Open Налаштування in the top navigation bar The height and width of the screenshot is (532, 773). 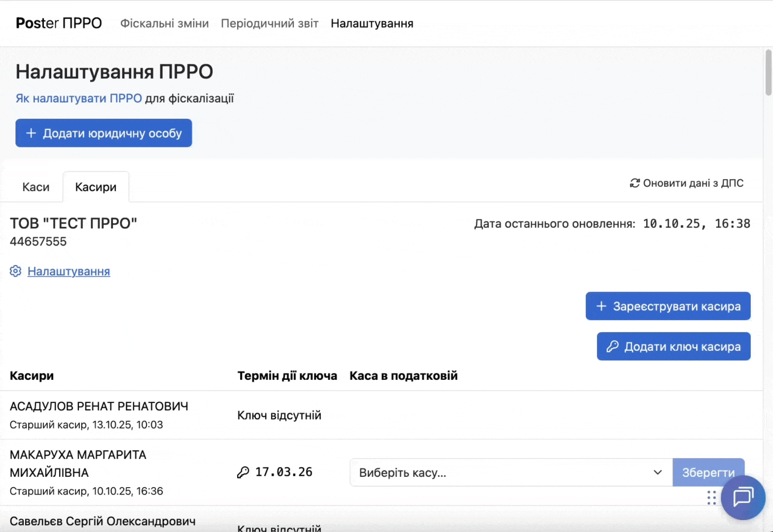pyautogui.click(x=372, y=24)
